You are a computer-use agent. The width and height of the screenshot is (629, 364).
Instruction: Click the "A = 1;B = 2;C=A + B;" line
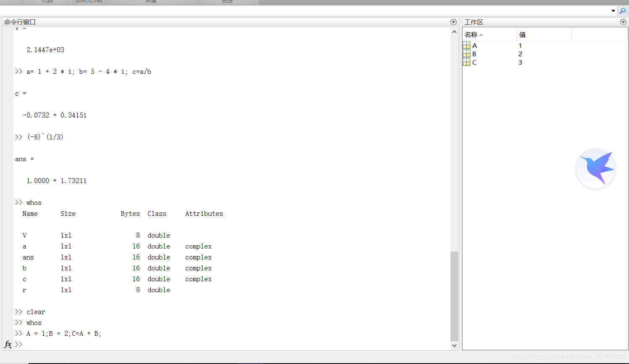tap(58, 334)
